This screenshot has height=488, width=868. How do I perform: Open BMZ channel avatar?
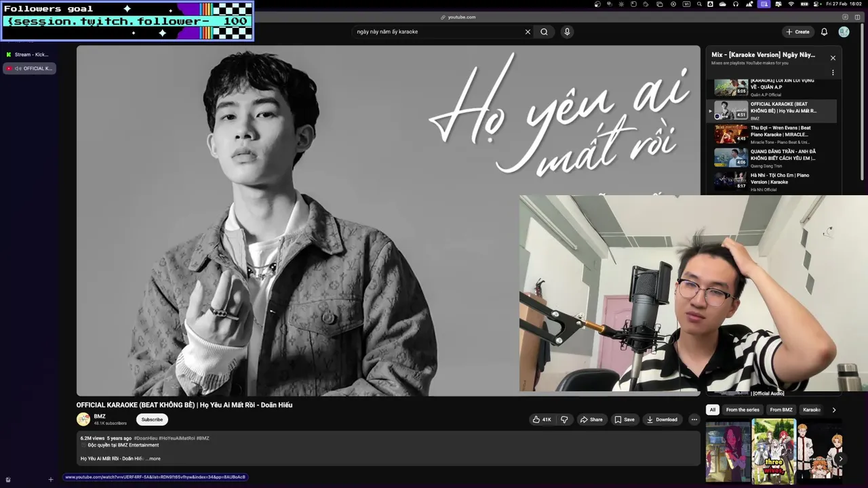click(83, 420)
